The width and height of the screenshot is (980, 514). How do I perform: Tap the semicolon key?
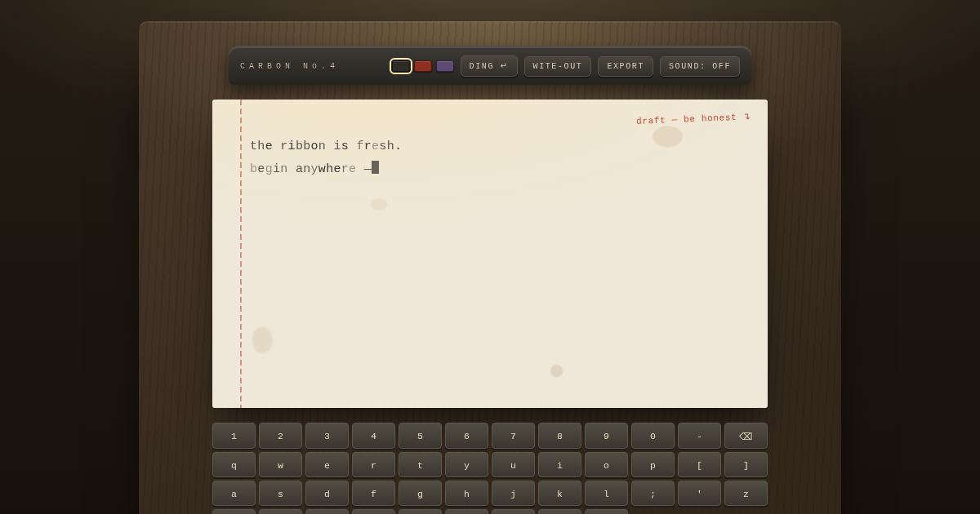coord(653,493)
